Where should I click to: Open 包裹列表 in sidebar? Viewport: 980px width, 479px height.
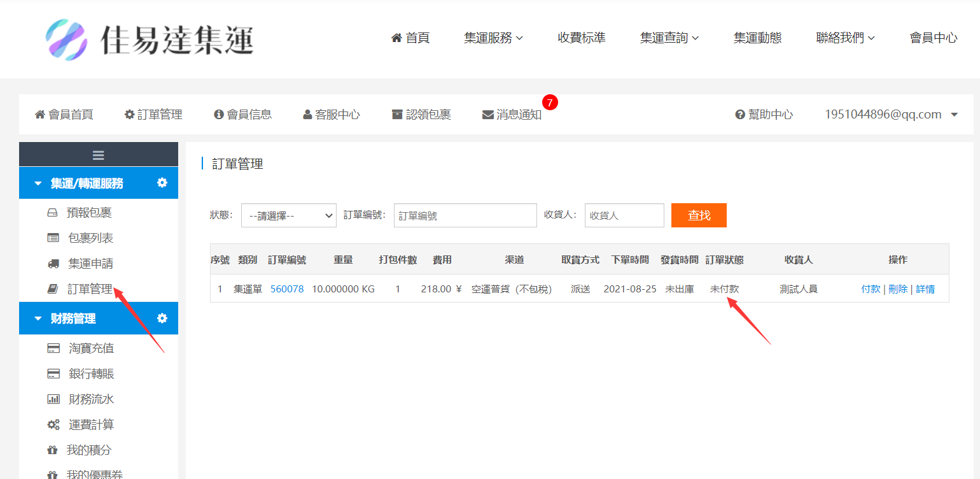[x=90, y=238]
